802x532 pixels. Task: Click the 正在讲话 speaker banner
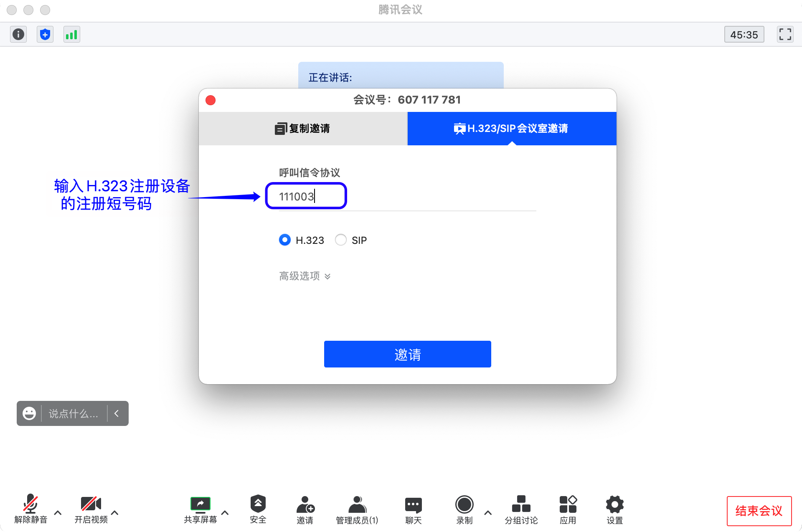[x=401, y=75]
